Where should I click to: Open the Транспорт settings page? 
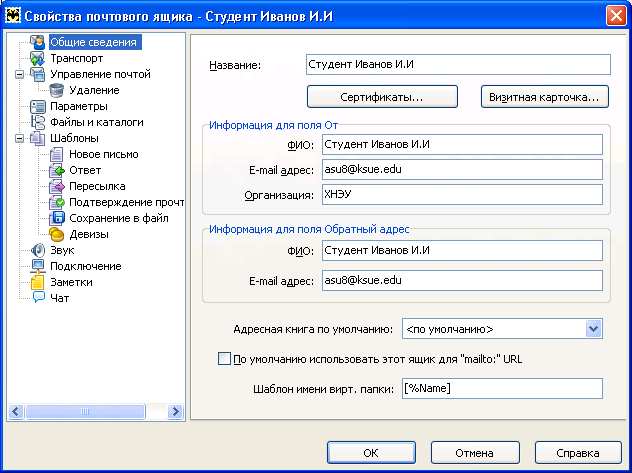77,58
